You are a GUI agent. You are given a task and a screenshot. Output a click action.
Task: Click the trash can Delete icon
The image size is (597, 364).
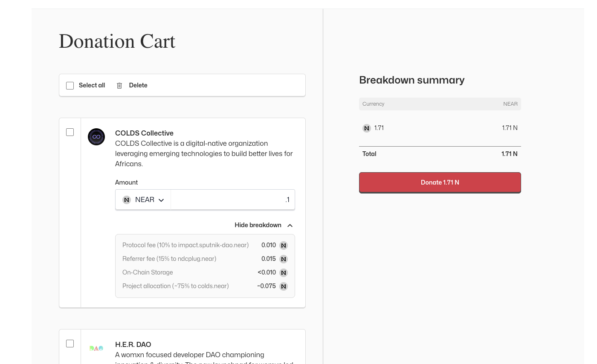tap(119, 86)
